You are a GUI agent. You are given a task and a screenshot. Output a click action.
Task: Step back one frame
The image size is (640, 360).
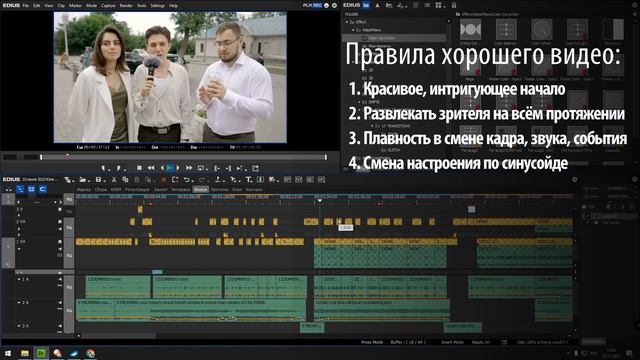(162, 168)
